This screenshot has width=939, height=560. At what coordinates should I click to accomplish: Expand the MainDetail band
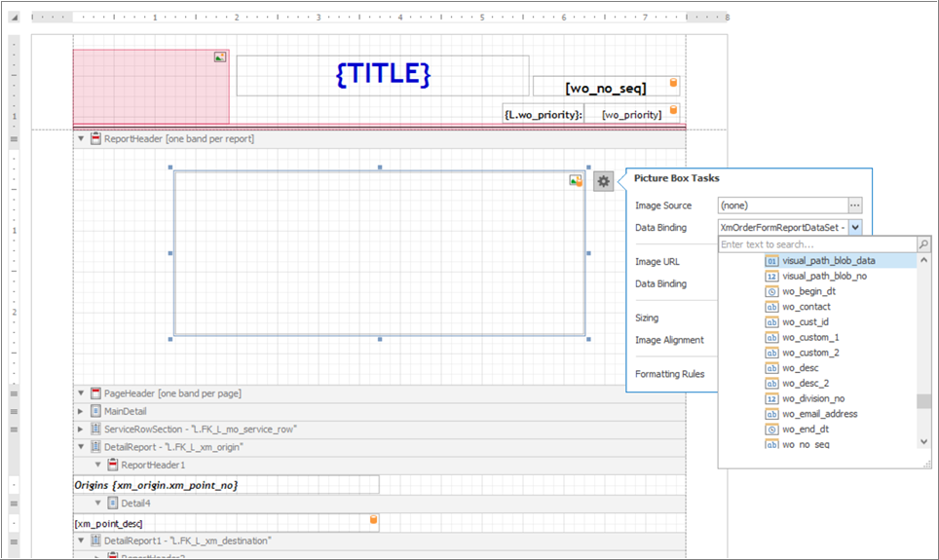(81, 411)
